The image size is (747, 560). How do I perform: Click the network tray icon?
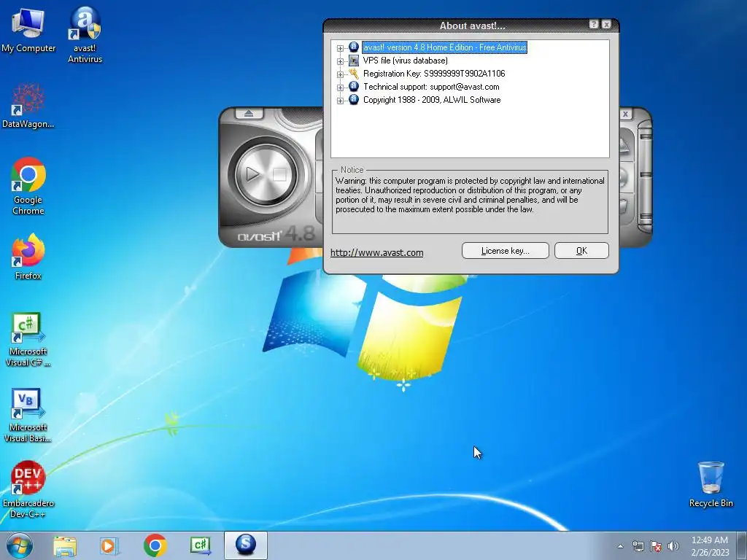tap(638, 546)
